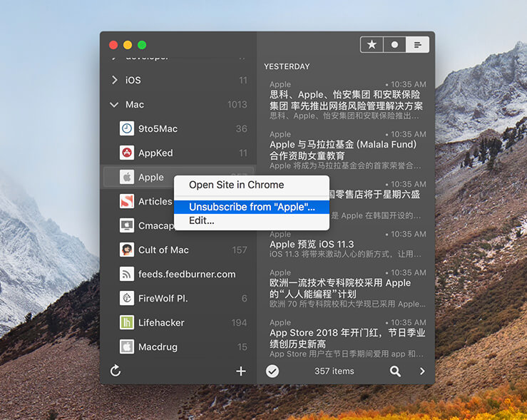The height and width of the screenshot is (420, 527).
Task: Open the 思科、Apple article
Action: click(x=346, y=100)
